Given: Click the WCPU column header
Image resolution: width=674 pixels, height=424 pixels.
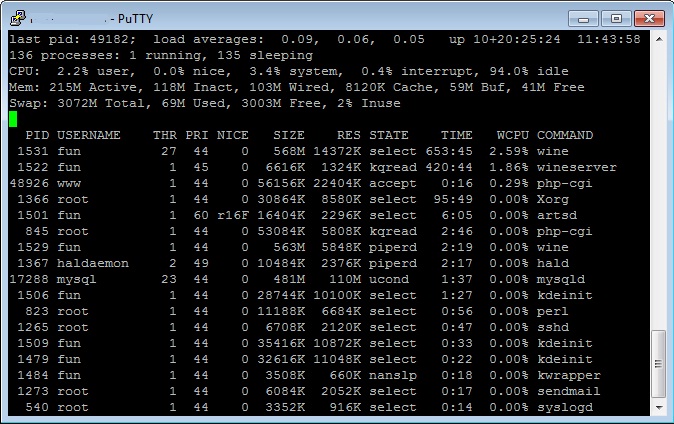Looking at the screenshot, I should (x=512, y=135).
